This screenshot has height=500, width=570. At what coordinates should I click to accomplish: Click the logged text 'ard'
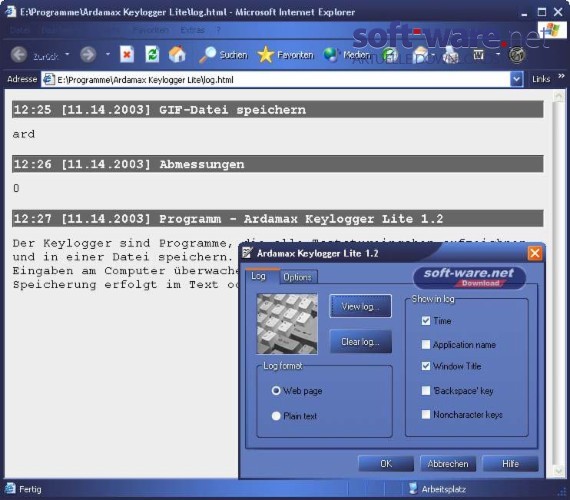[24, 134]
